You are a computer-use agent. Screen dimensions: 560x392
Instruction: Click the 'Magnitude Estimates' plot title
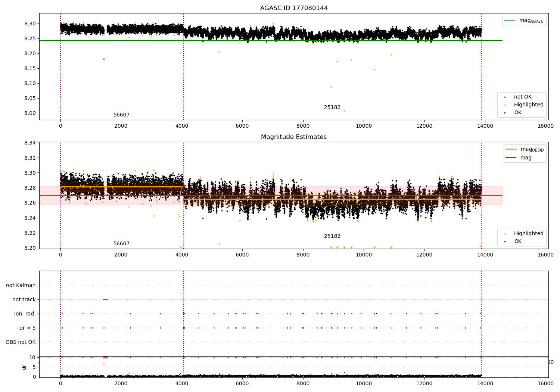click(x=294, y=137)
